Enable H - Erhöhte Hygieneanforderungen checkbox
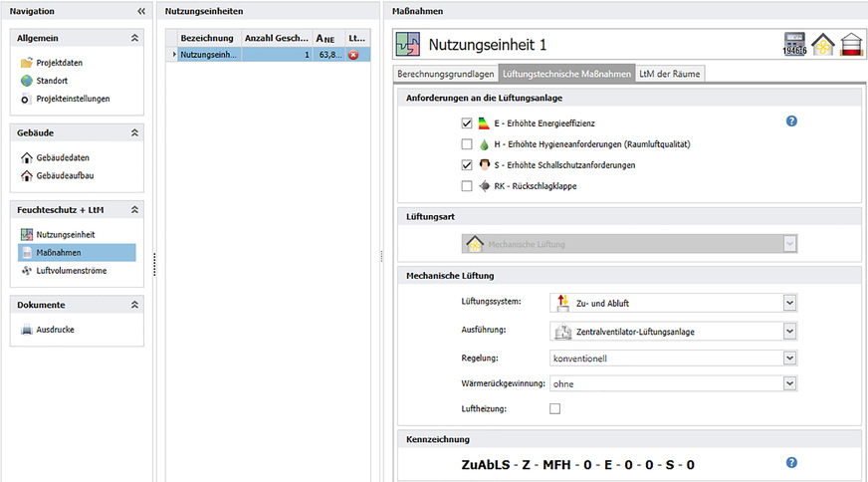This screenshot has height=482, width=868. [467, 144]
